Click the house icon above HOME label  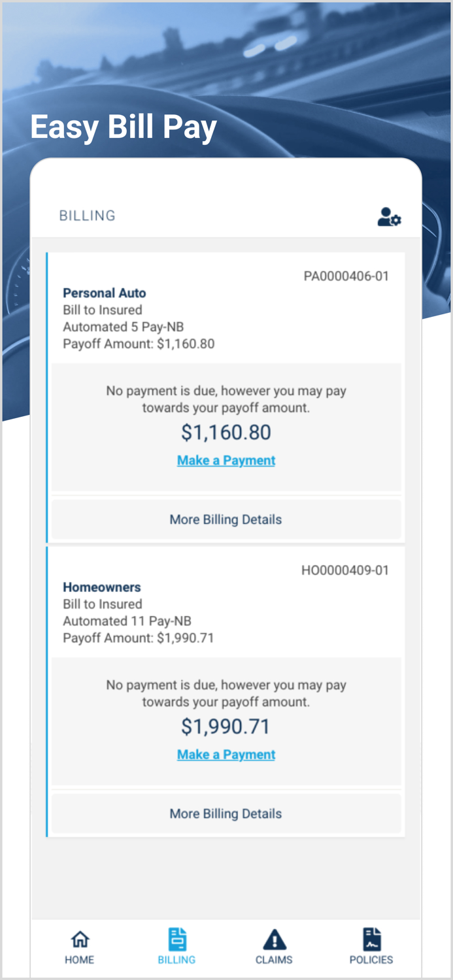80,938
